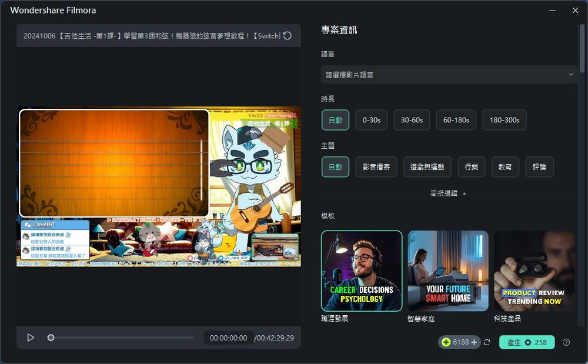Pick the Your Future Smart Home template
This screenshot has height=364, width=588.
point(447,271)
